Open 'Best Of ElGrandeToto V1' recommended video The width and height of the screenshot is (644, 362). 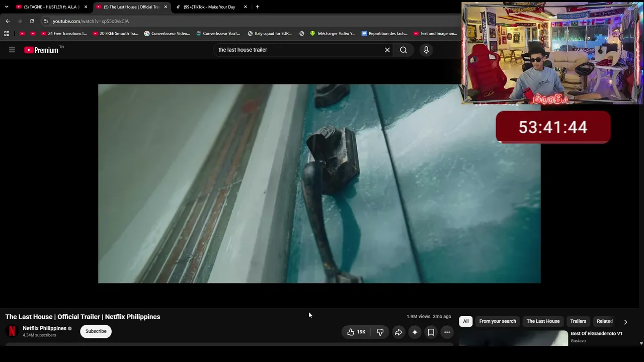pos(596,333)
